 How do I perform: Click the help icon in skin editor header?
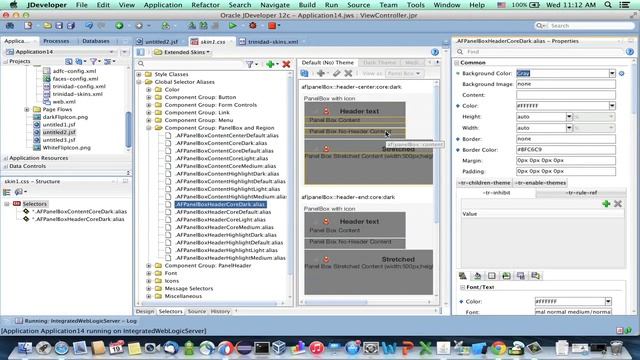point(435,52)
